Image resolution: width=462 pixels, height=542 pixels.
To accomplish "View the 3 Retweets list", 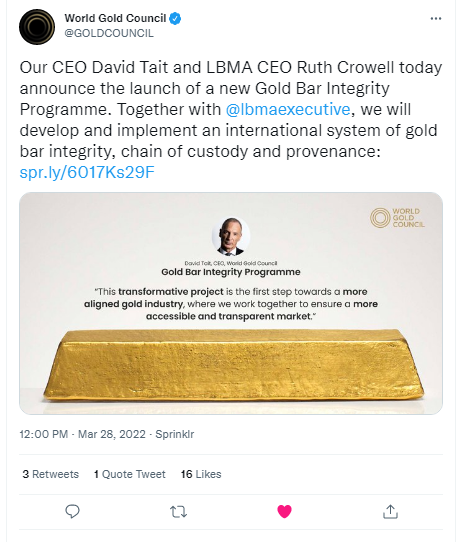I will (50, 474).
